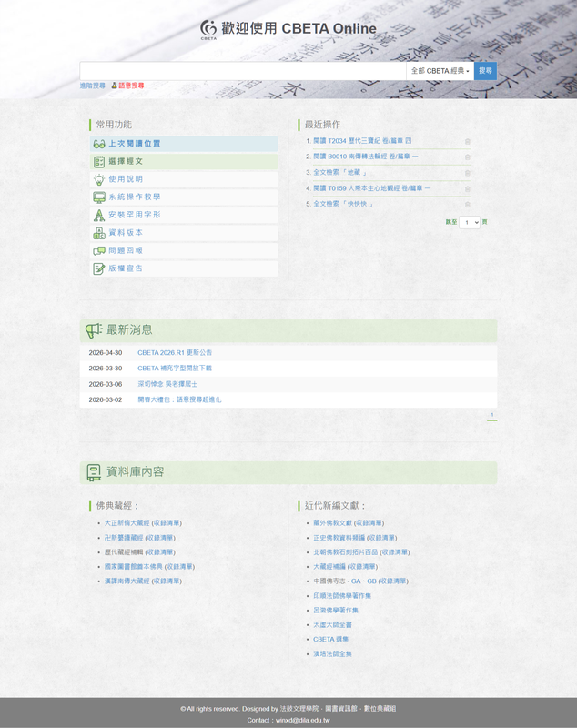Click the glasses icon for 上次閱讀位置
This screenshot has height=728, width=577.
(99, 144)
